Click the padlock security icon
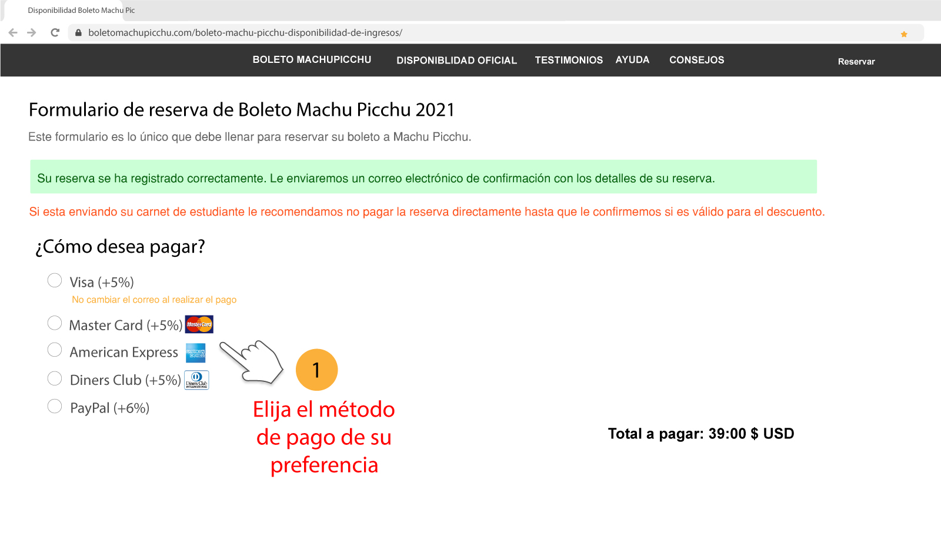Image resolution: width=941 pixels, height=560 pixels. coord(78,33)
